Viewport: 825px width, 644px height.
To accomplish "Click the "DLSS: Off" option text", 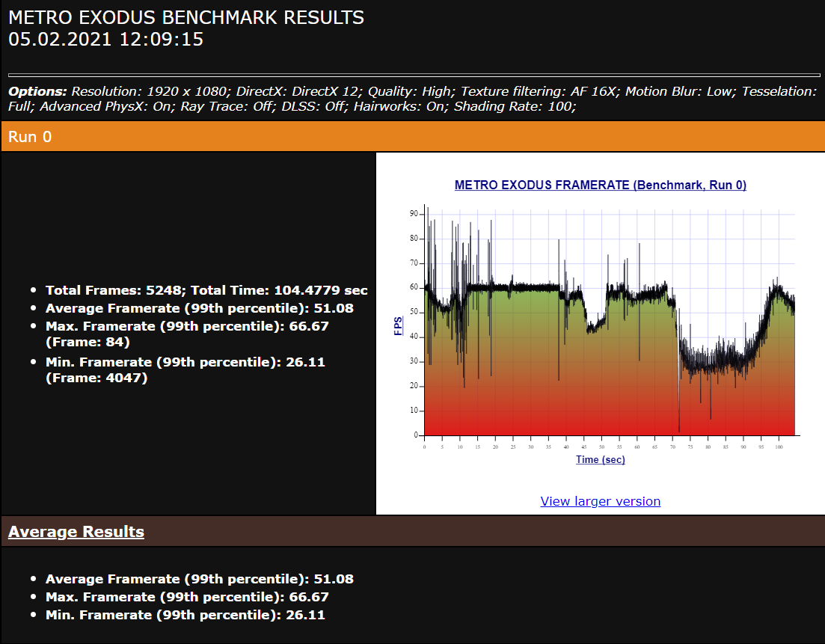I will click(313, 107).
